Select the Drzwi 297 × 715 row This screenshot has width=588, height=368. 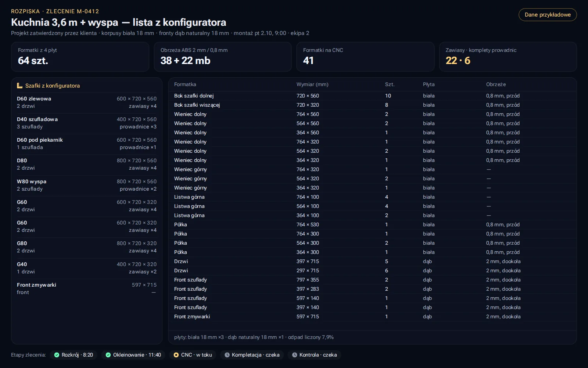coord(372,270)
